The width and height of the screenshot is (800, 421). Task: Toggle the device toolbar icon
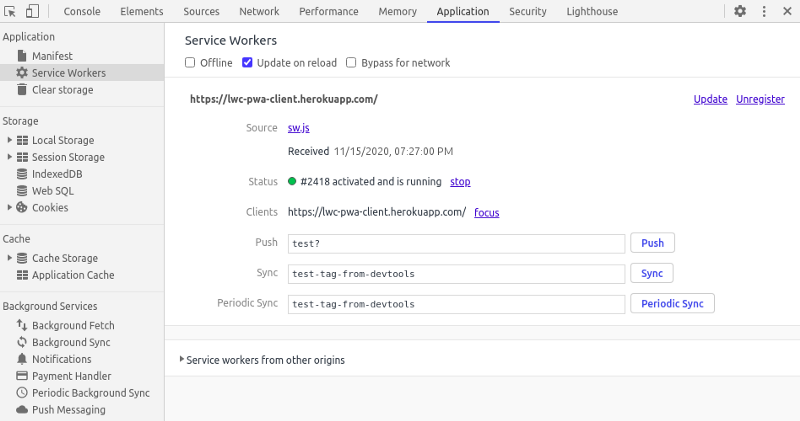(33, 12)
